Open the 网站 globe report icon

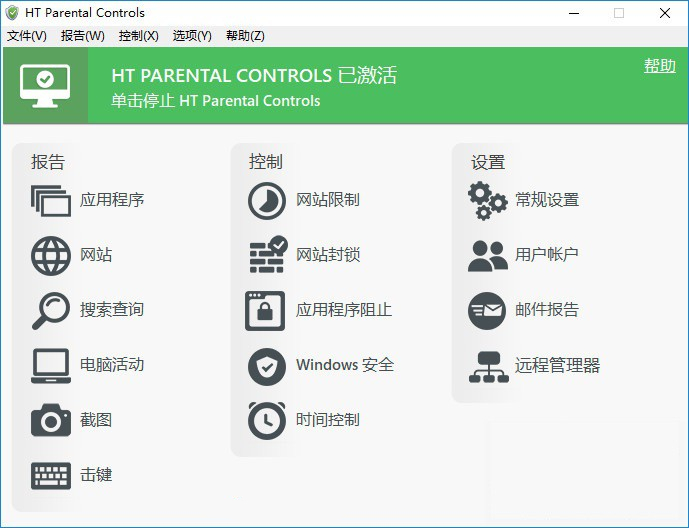point(51,256)
